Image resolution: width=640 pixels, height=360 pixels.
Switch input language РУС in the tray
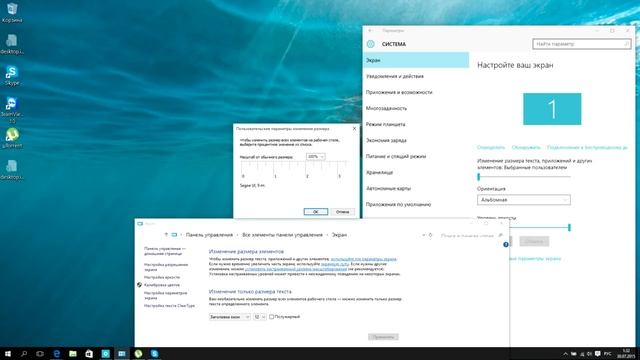[x=608, y=354]
